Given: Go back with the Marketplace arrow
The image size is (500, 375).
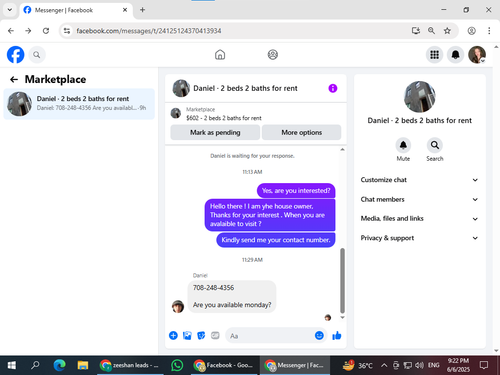Looking at the screenshot, I should pyautogui.click(x=14, y=79).
